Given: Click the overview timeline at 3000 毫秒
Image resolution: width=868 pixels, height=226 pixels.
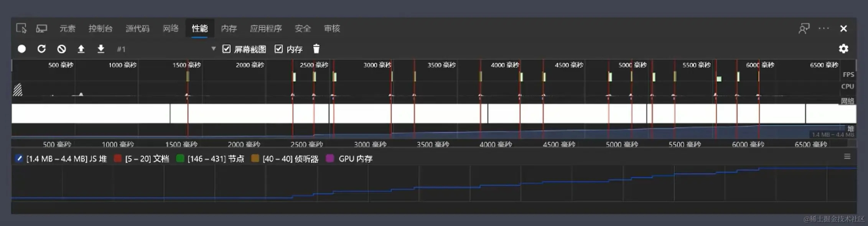Looking at the screenshot, I should (377, 65).
